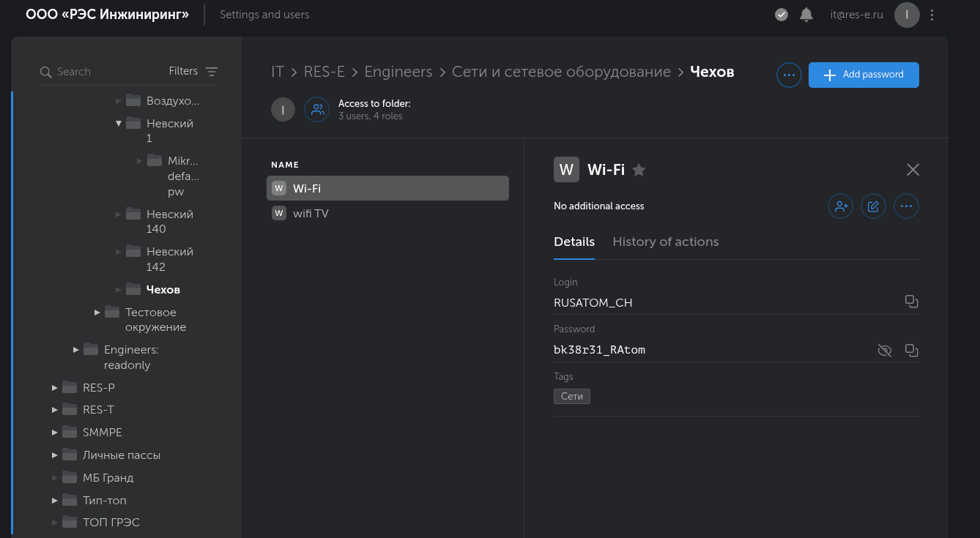Open more options for Wi-Fi entry
The height and width of the screenshot is (538, 980).
coord(906,206)
